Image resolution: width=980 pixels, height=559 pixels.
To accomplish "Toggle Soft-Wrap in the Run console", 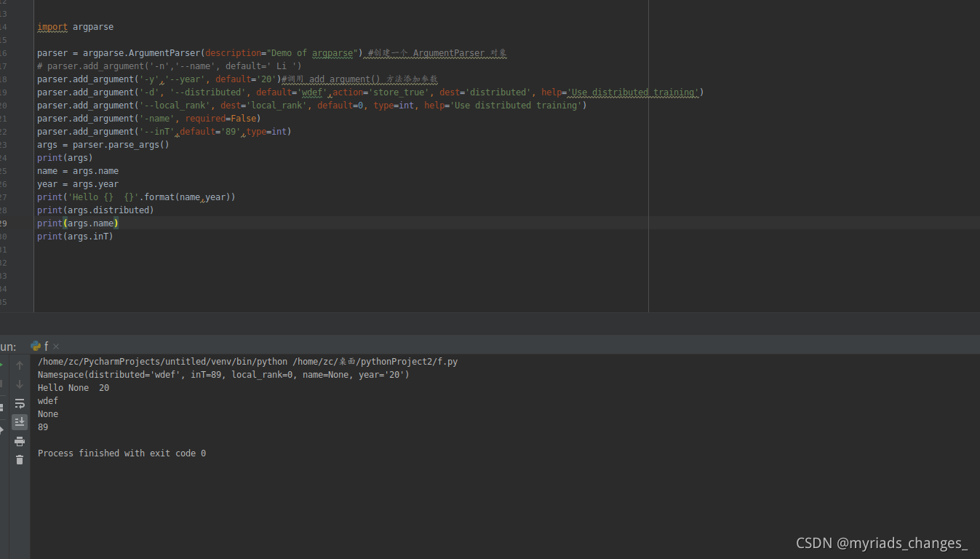I will pos(20,403).
